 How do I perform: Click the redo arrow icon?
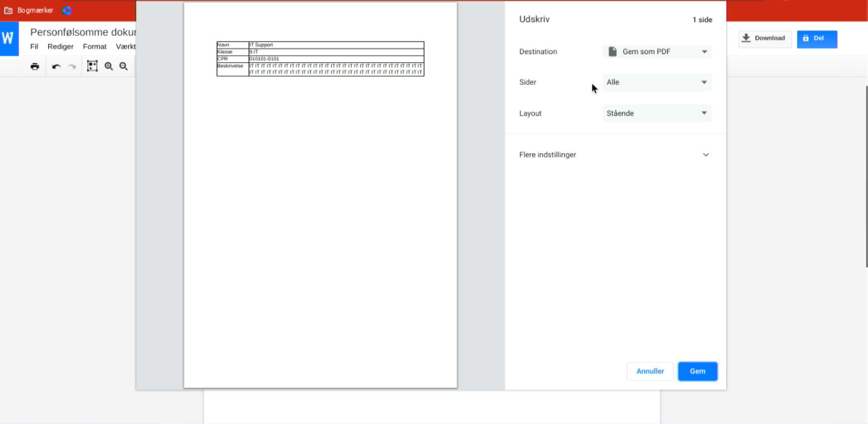point(72,67)
